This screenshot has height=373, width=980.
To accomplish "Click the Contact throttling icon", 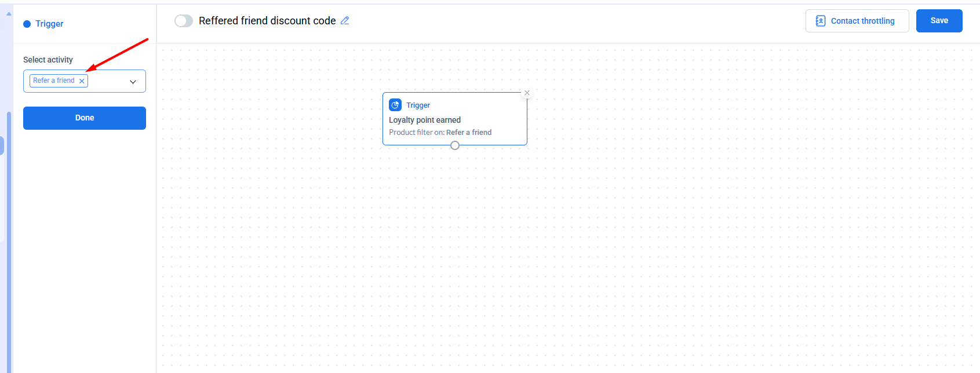I will (x=820, y=21).
